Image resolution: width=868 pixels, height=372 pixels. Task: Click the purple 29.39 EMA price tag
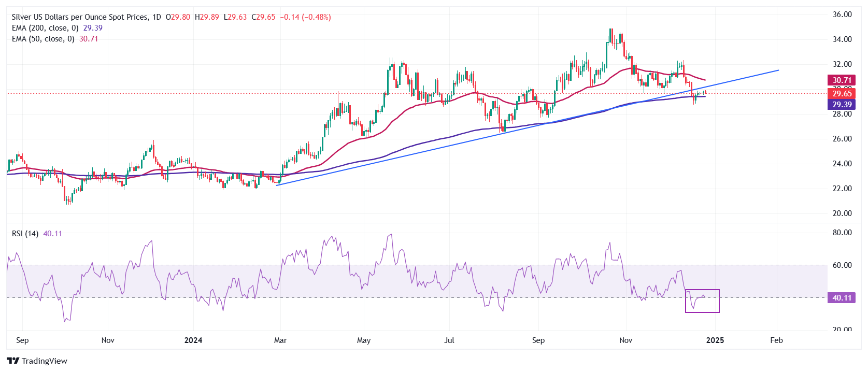842,105
